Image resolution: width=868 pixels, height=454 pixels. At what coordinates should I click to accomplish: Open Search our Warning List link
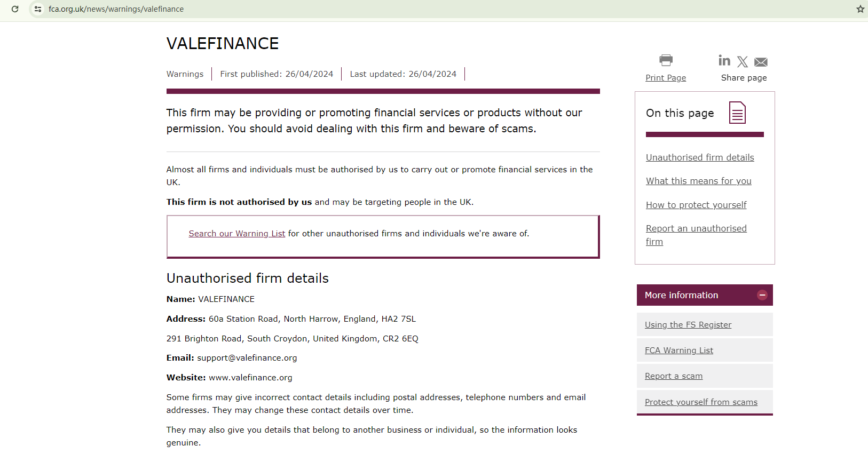point(236,234)
